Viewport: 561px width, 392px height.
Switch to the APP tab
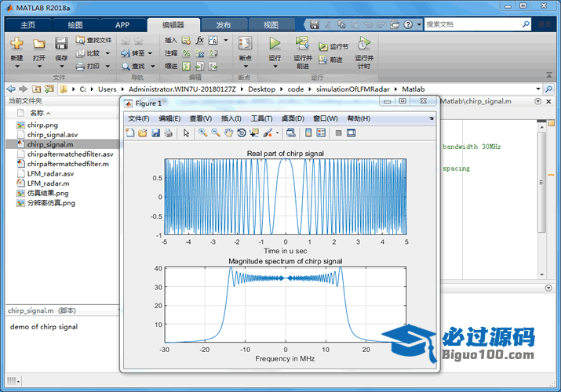pyautogui.click(x=122, y=24)
